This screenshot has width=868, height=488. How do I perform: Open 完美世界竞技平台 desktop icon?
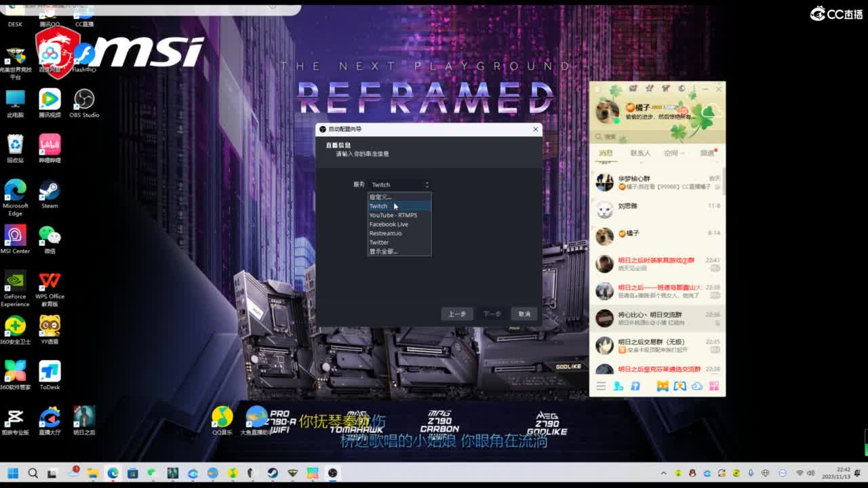pos(15,63)
